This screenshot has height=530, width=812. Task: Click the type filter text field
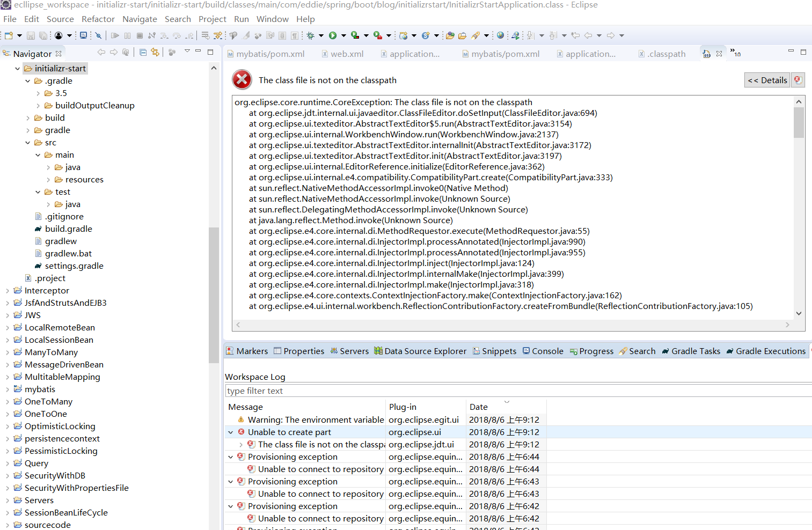click(x=518, y=391)
